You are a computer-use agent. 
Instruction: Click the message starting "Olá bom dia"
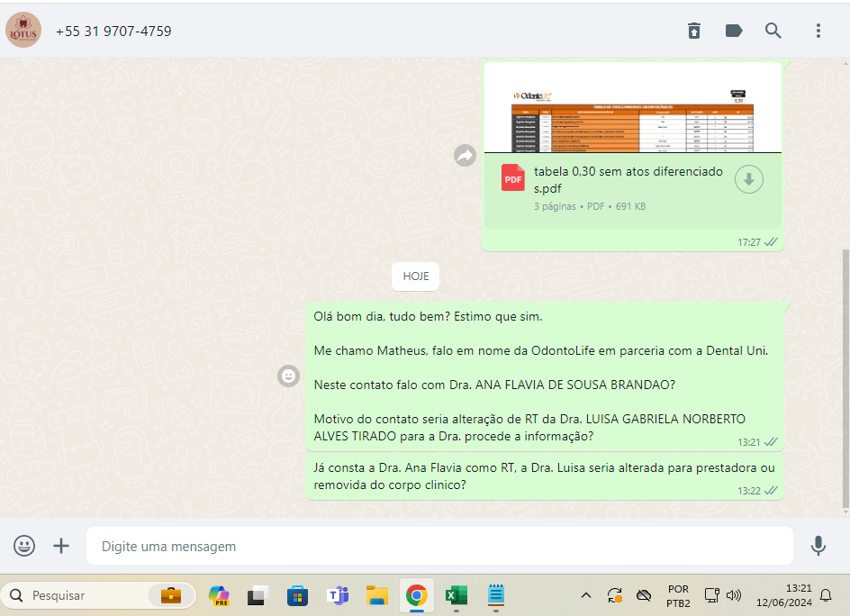[x=545, y=376]
